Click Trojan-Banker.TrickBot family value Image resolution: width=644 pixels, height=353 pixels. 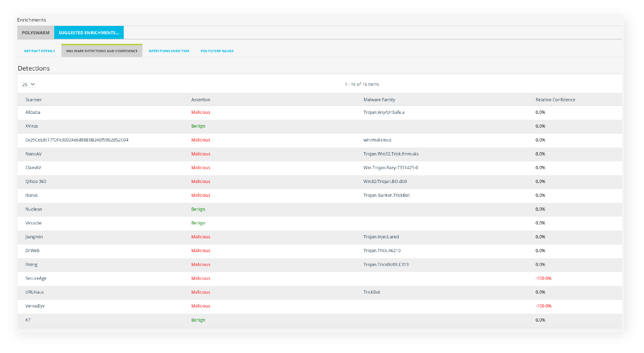pyautogui.click(x=386, y=195)
